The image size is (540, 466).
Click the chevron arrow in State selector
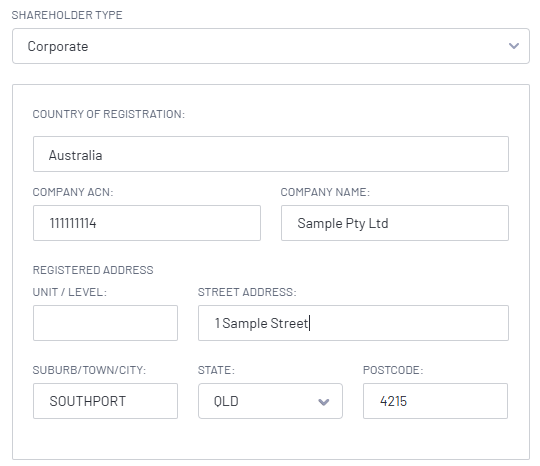point(323,402)
